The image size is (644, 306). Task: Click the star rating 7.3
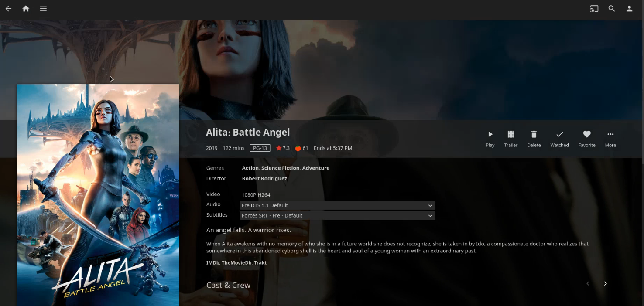pos(283,148)
